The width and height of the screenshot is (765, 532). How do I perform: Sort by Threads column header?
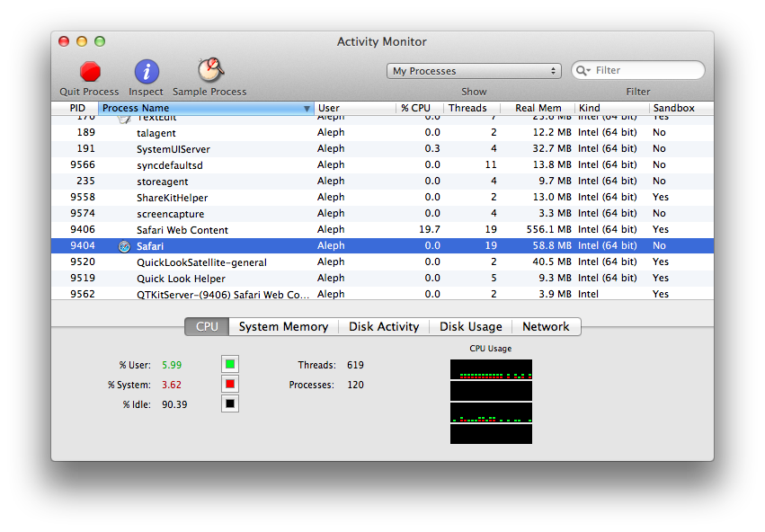[x=471, y=108]
